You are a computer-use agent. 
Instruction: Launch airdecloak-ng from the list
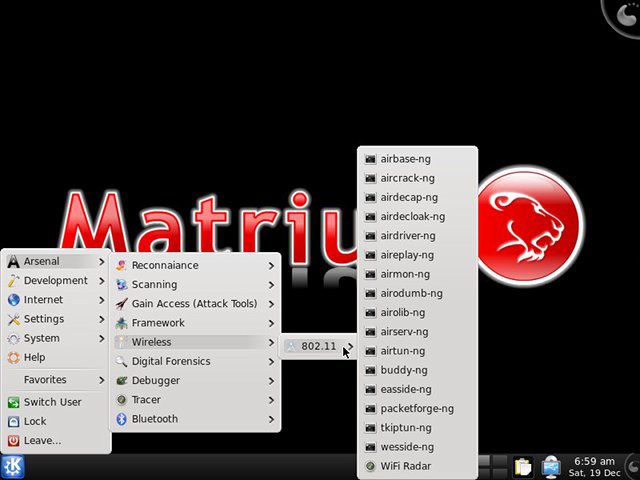(417, 216)
